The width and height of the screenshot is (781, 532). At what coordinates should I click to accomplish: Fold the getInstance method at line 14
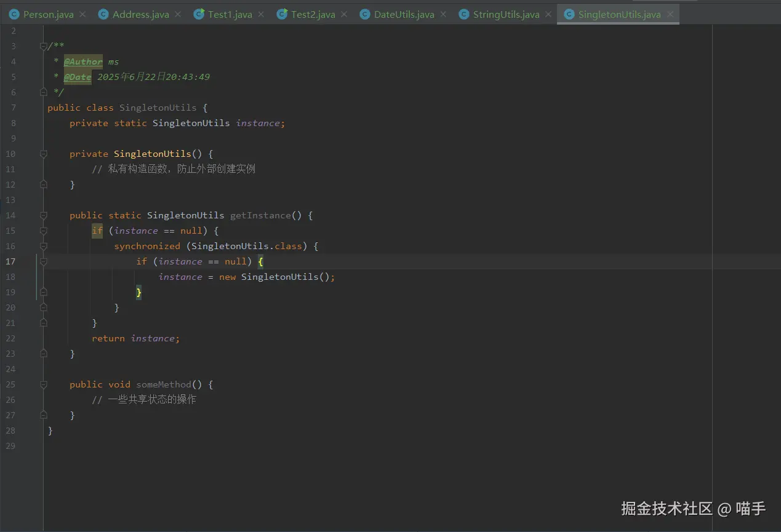44,215
